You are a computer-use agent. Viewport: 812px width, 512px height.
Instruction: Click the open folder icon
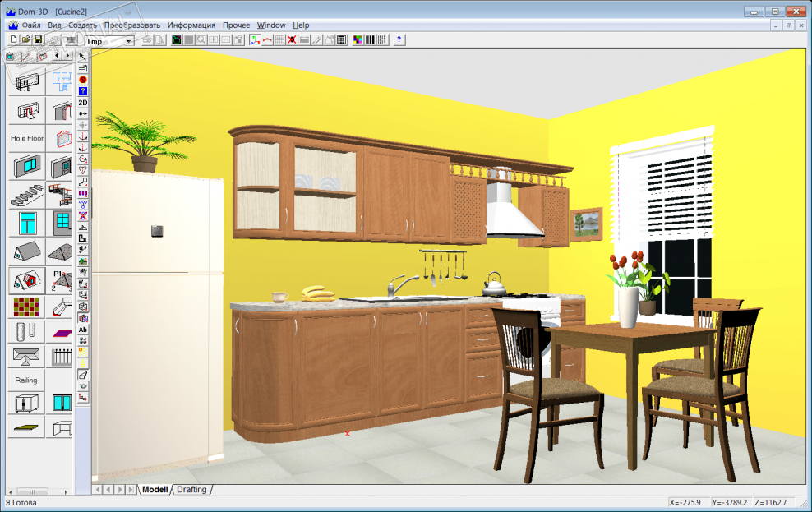click(x=26, y=39)
